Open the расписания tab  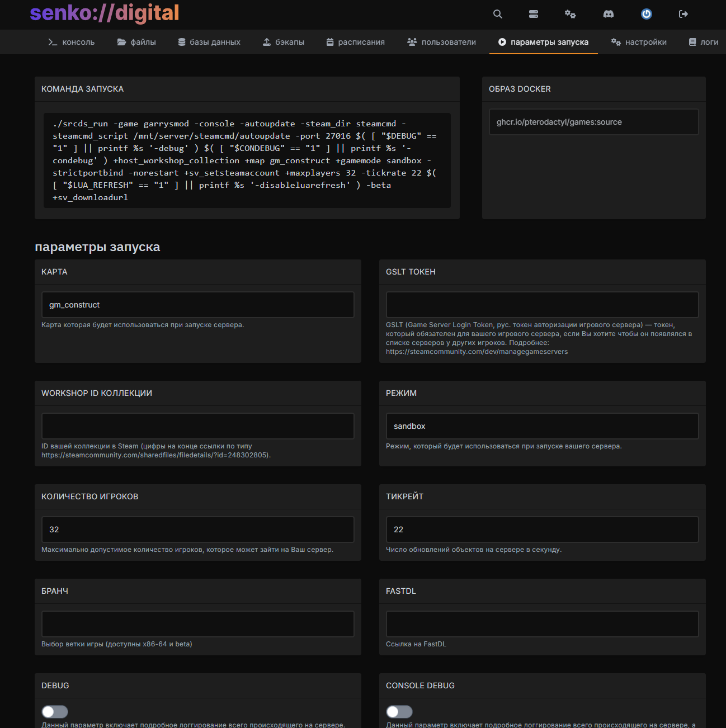click(356, 42)
